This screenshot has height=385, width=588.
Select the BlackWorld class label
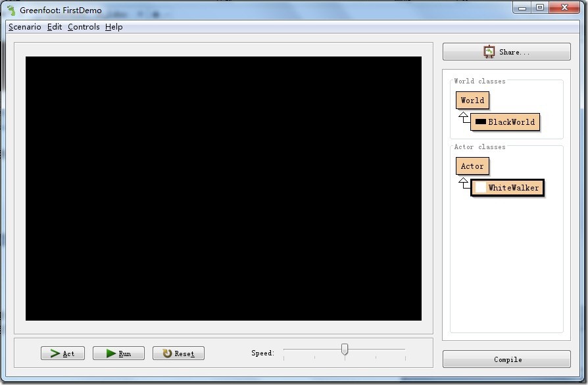click(512, 122)
